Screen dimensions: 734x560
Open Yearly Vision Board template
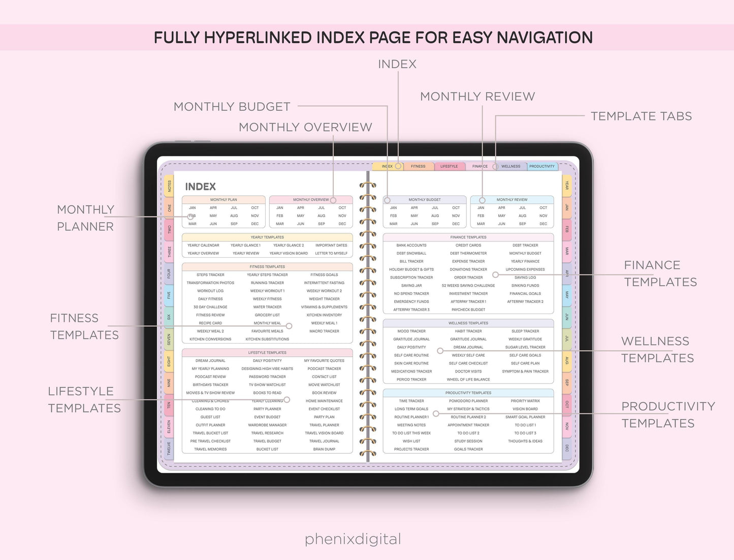pos(289,254)
